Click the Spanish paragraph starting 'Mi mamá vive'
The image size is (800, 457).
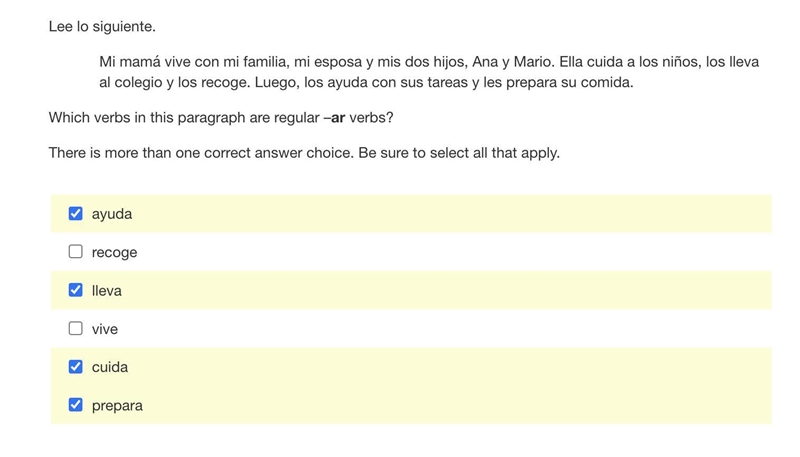tap(429, 72)
